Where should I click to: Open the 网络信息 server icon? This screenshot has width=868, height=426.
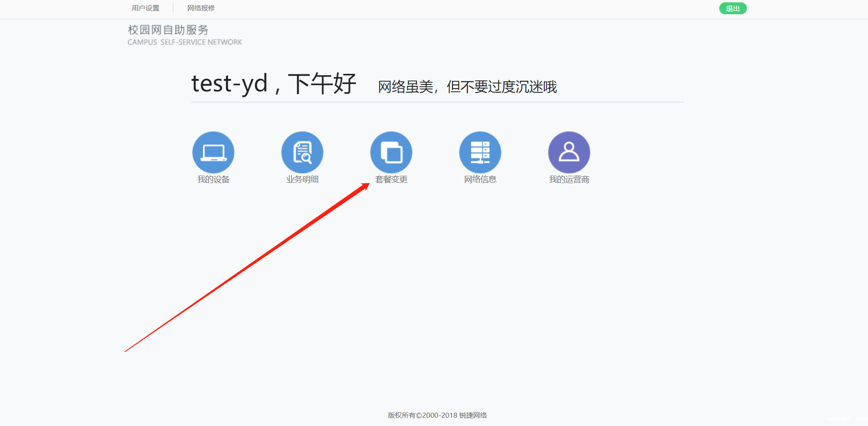(480, 152)
